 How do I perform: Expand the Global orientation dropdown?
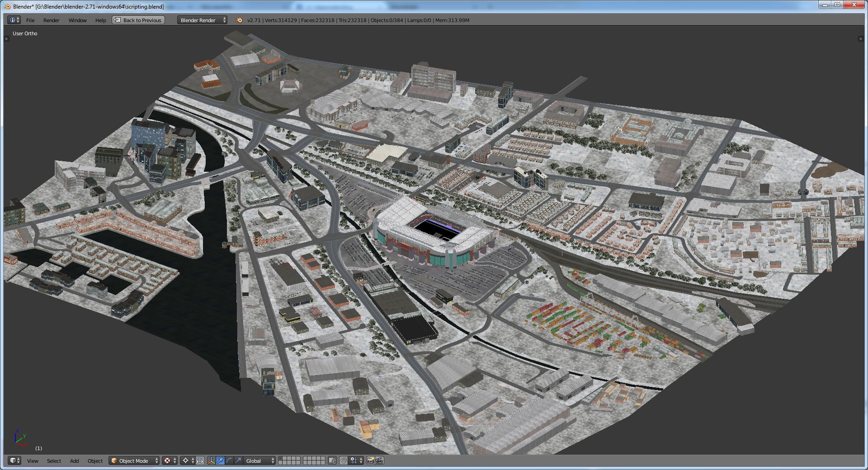pyautogui.click(x=259, y=461)
